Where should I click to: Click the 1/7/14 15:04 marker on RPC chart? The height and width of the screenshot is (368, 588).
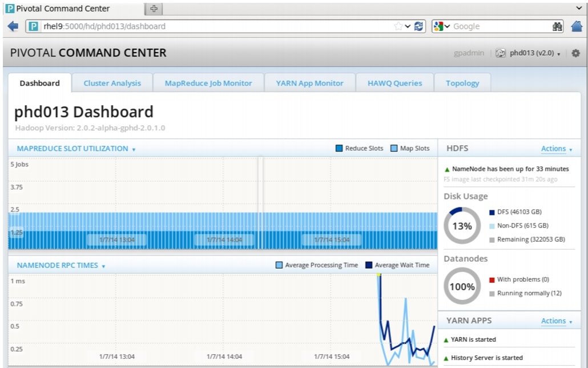[x=332, y=357]
